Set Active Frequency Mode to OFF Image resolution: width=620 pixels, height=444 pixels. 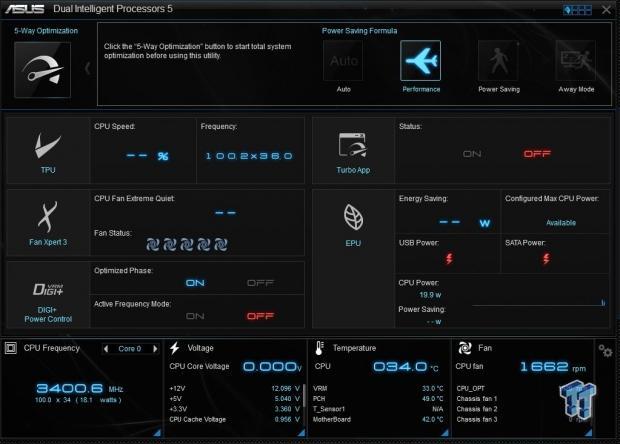click(x=260, y=316)
